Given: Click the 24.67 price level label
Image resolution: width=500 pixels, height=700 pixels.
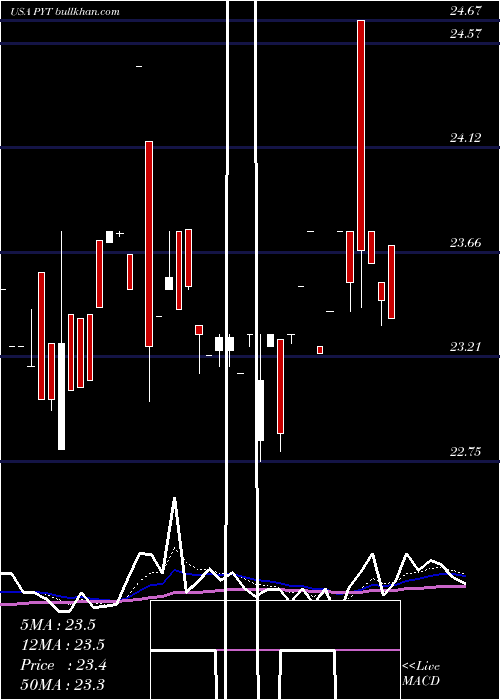Looking at the screenshot, I should tap(466, 11).
